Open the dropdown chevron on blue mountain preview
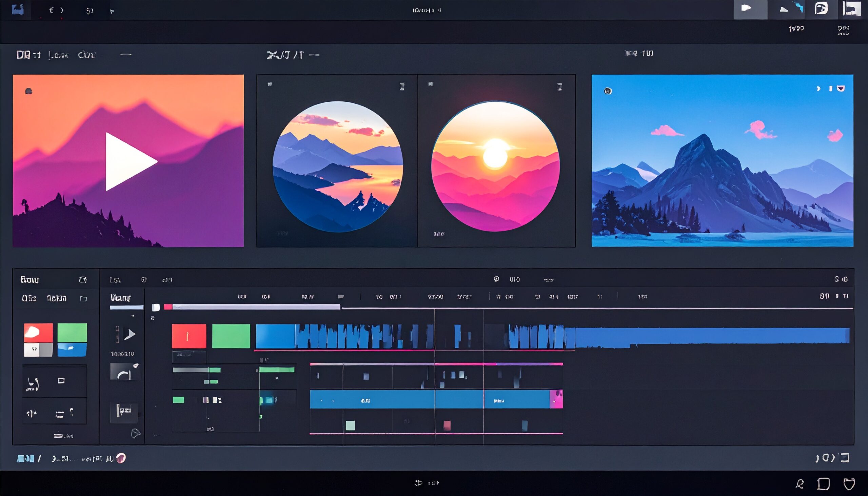 (841, 88)
